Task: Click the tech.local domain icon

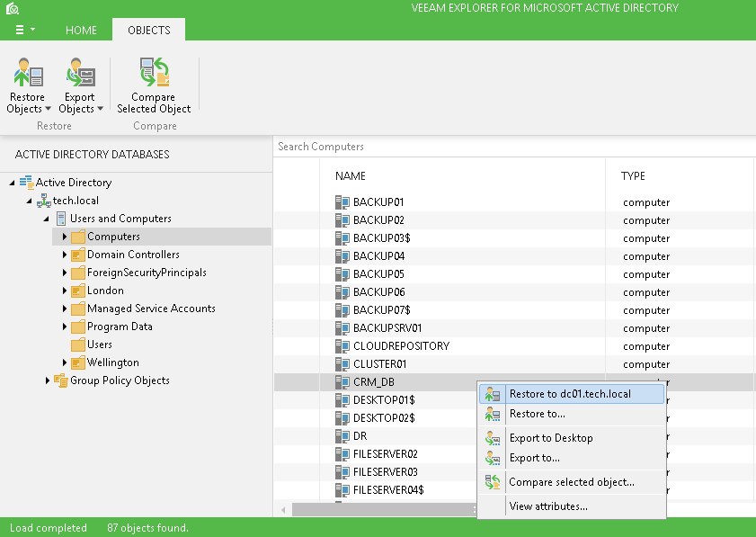Action: tap(44, 201)
